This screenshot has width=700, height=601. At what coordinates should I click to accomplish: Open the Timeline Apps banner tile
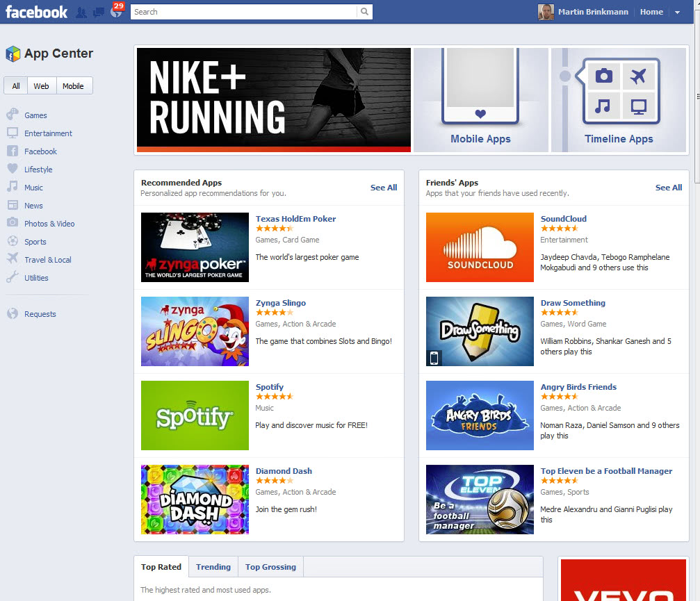click(x=619, y=100)
